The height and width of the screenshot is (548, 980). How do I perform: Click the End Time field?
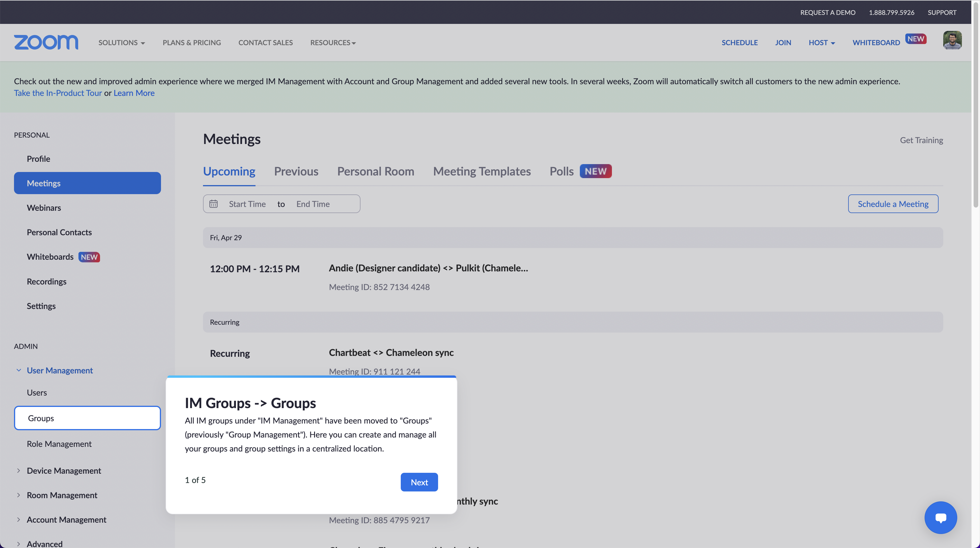tap(313, 204)
